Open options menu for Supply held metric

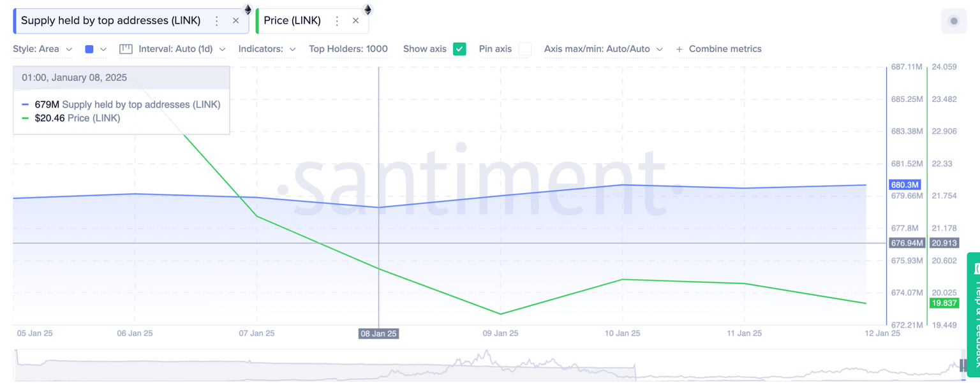point(217,21)
